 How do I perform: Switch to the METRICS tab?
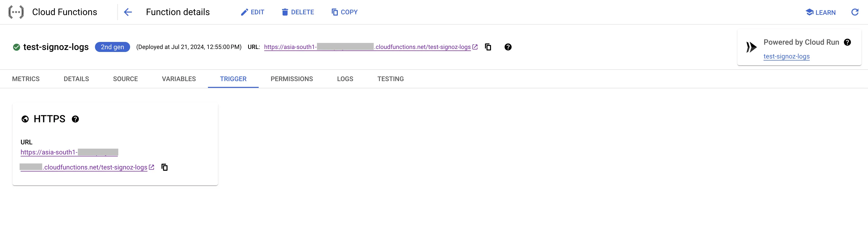[26, 79]
